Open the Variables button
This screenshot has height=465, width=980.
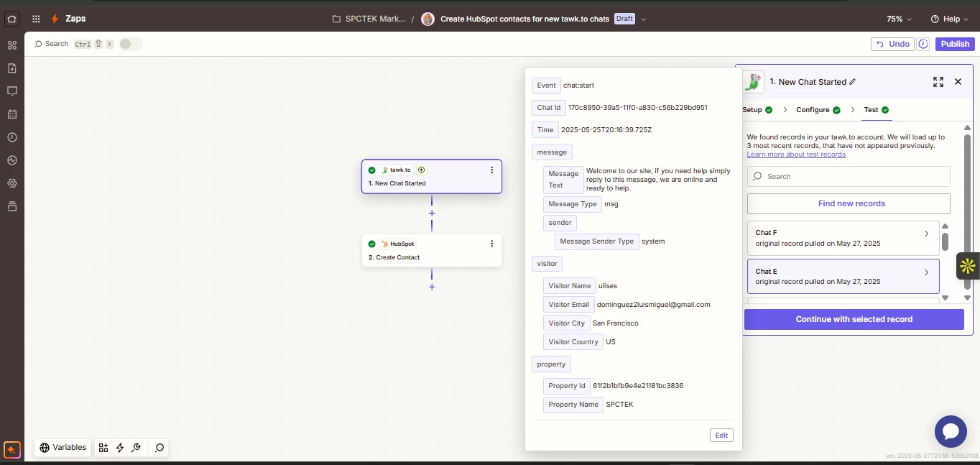point(63,448)
